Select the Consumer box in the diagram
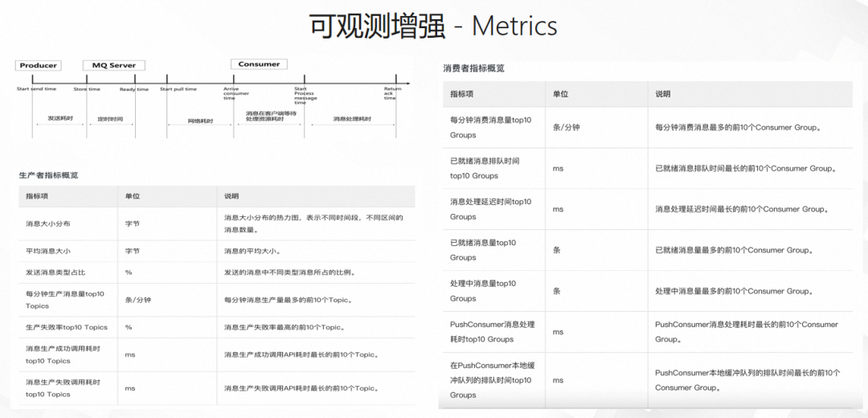The image size is (868, 418). 259,64
